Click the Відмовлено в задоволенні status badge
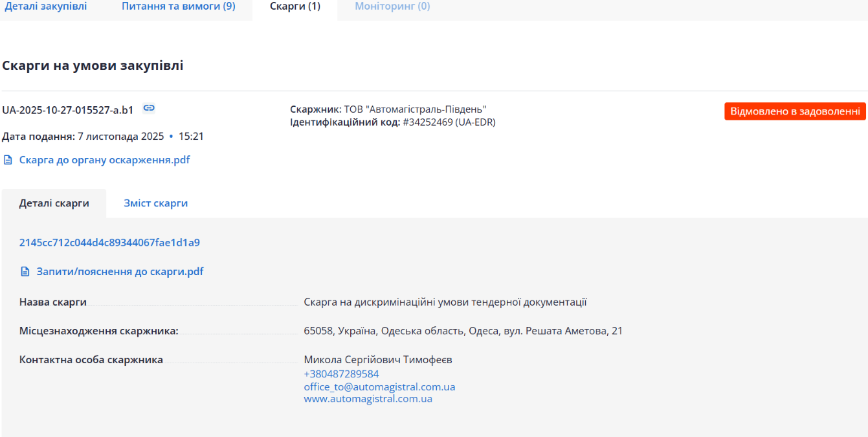 tap(795, 111)
